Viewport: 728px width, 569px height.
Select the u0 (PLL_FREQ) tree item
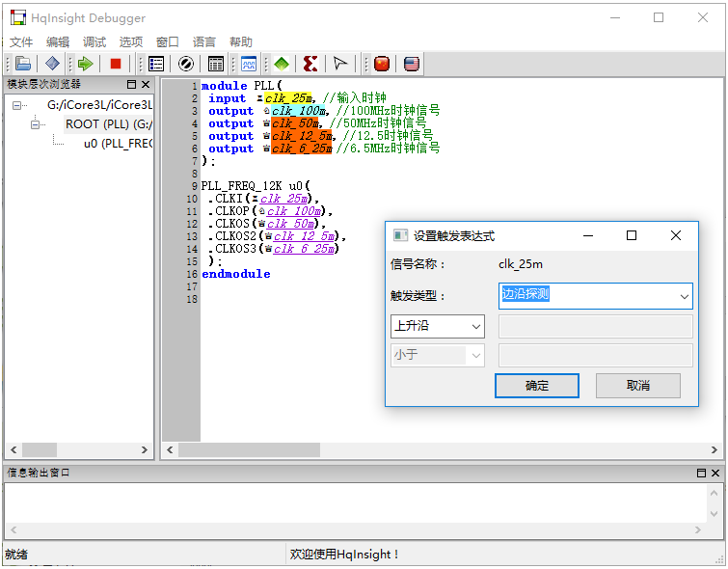coord(117,144)
